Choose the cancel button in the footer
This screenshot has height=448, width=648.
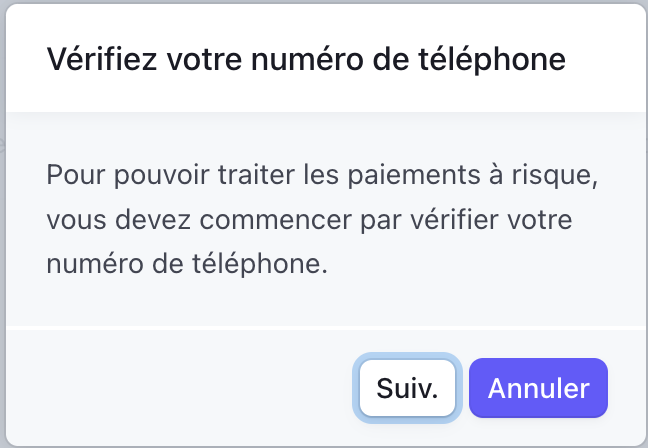[538, 387]
